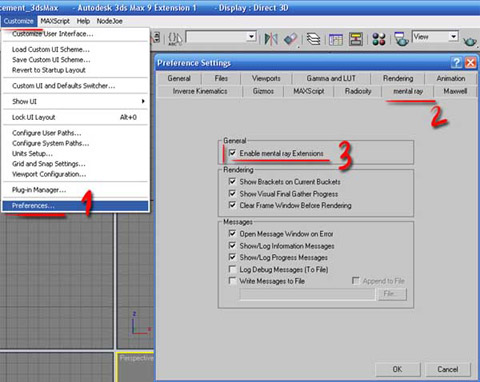
Task: Expand the render View type dropdown
Action: (x=453, y=36)
